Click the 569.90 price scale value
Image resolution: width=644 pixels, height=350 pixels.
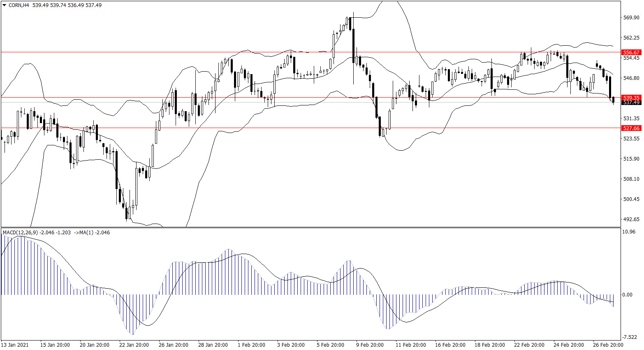pos(631,18)
